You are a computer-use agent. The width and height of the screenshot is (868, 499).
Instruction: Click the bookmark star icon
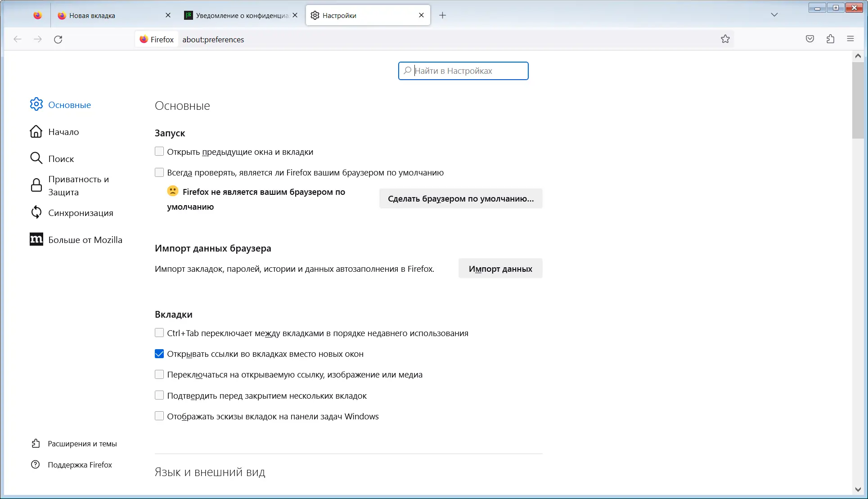(x=725, y=39)
